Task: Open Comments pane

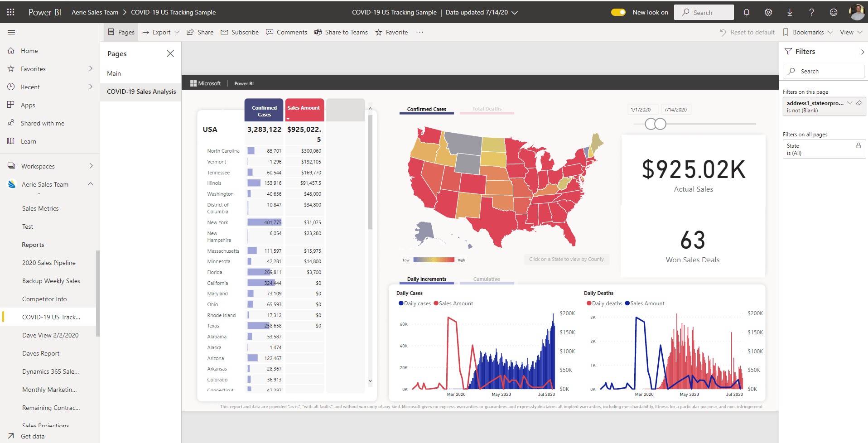Action: (x=286, y=32)
